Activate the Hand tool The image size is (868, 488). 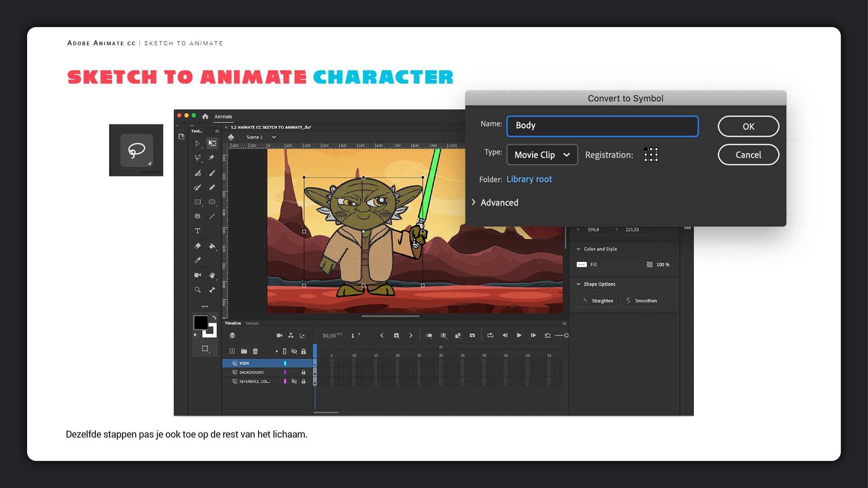[x=212, y=275]
